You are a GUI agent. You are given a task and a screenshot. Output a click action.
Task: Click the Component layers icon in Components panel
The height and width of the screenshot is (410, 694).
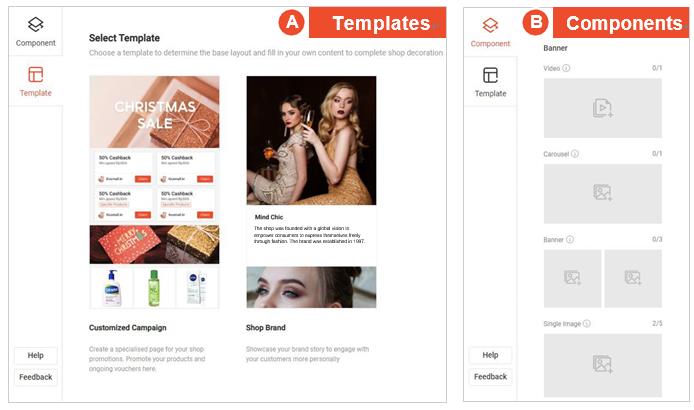pos(490,25)
